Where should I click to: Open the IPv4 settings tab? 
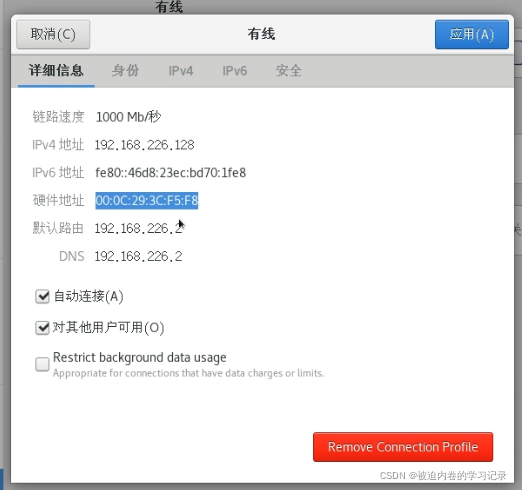point(181,71)
